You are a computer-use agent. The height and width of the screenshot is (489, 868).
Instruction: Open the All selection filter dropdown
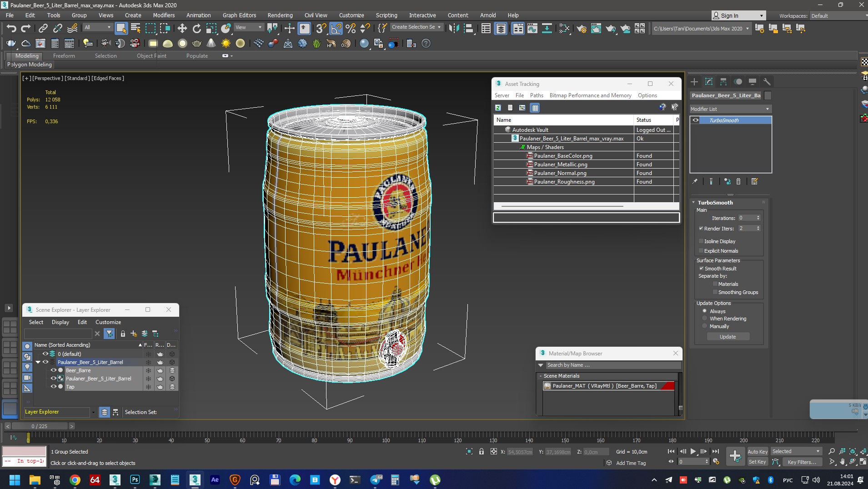coord(98,27)
